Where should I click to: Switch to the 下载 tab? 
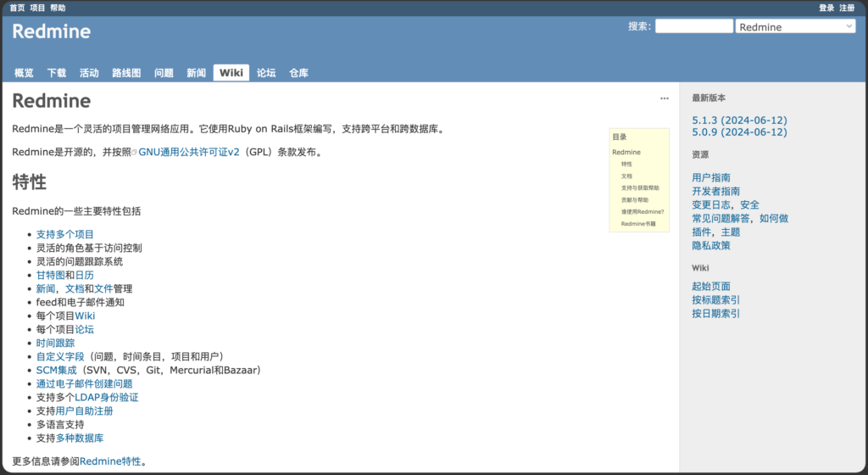pos(57,73)
